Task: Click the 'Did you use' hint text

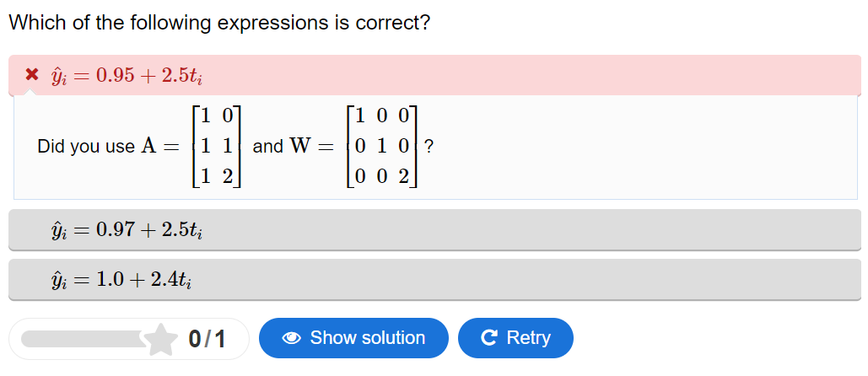Action: coord(85,147)
